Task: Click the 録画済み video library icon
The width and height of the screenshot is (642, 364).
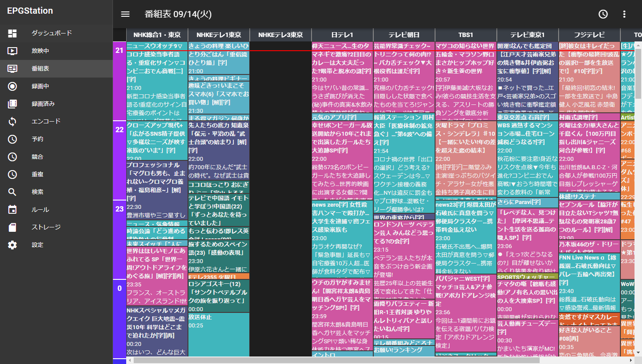Action: click(12, 104)
